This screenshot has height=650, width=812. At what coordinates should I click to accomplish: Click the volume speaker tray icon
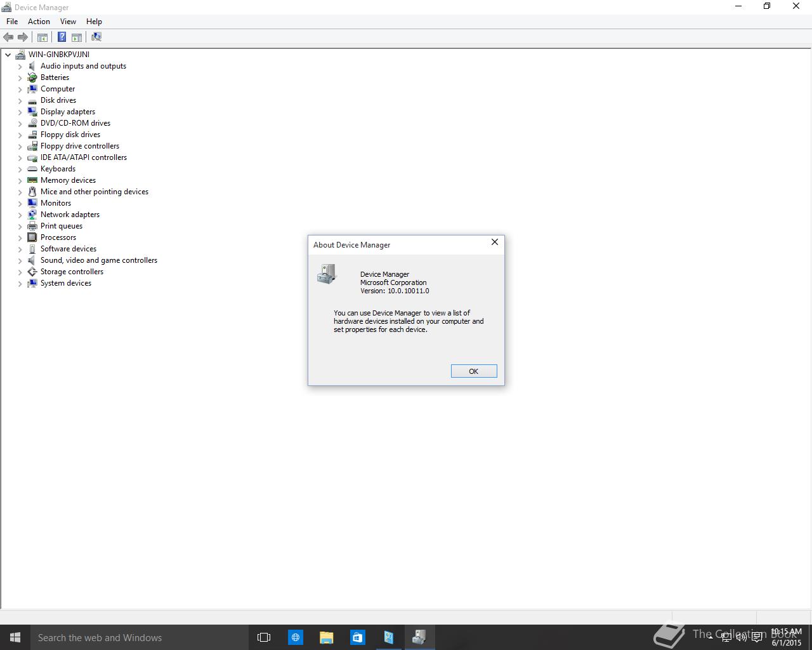pos(742,637)
